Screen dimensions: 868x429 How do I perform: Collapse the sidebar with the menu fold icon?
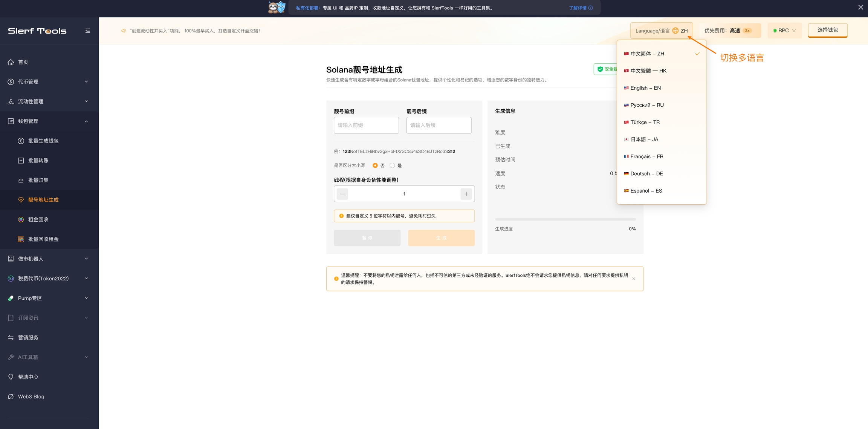pos(88,31)
